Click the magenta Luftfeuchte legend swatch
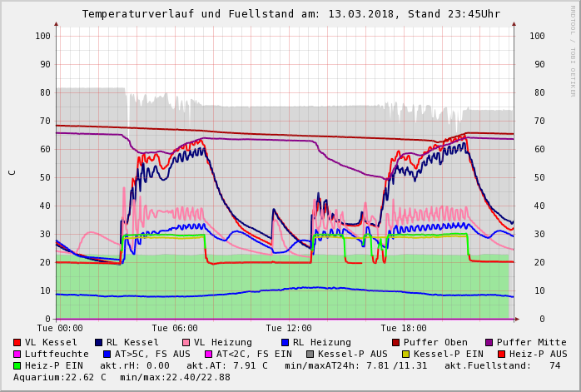The width and height of the screenshot is (581, 392). [17, 355]
